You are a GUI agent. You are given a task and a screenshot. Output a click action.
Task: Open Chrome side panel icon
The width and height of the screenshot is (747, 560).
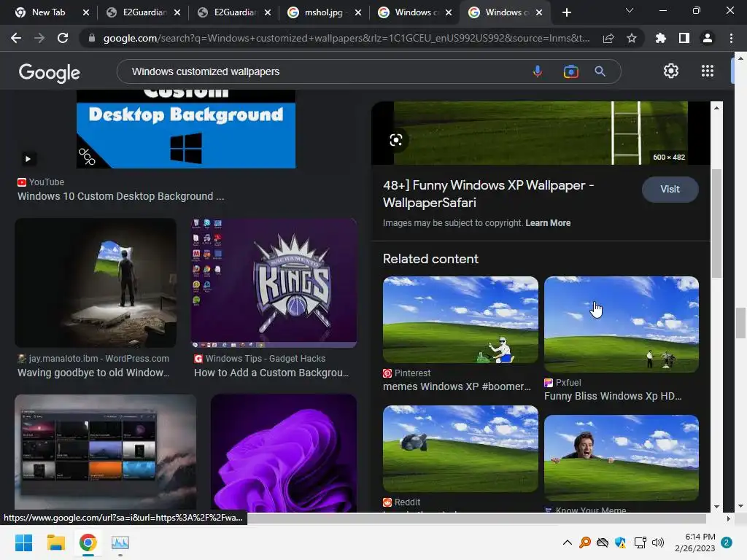pyautogui.click(x=684, y=38)
